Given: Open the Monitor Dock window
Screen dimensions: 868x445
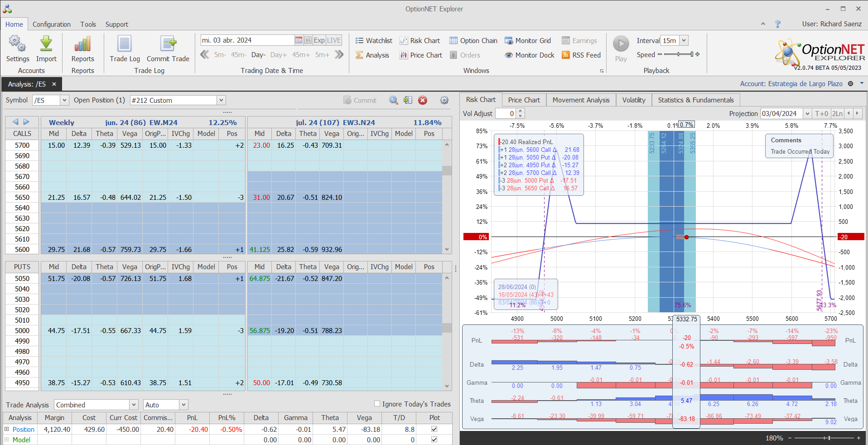Looking at the screenshot, I should pyautogui.click(x=529, y=55).
